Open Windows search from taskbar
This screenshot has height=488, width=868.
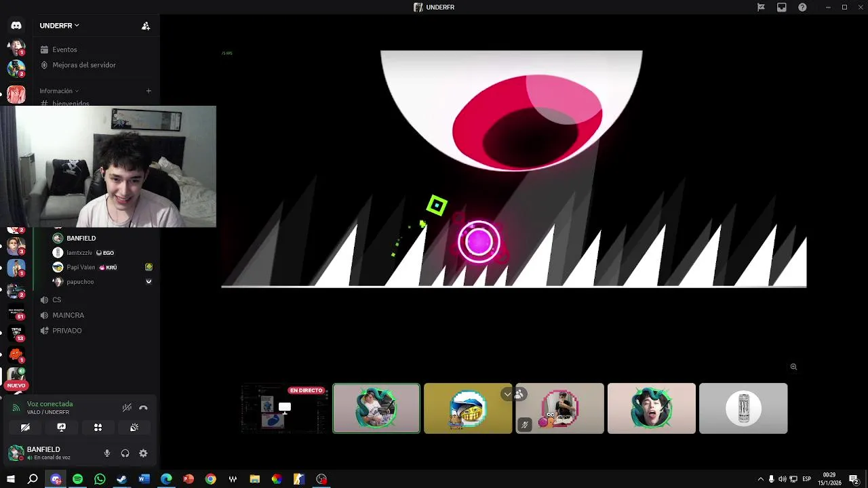33,479
